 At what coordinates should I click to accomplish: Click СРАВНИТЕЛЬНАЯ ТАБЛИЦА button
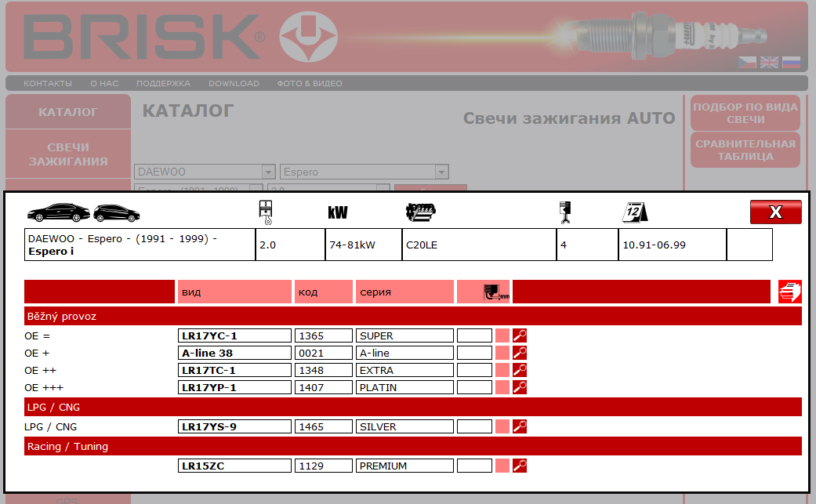point(745,150)
